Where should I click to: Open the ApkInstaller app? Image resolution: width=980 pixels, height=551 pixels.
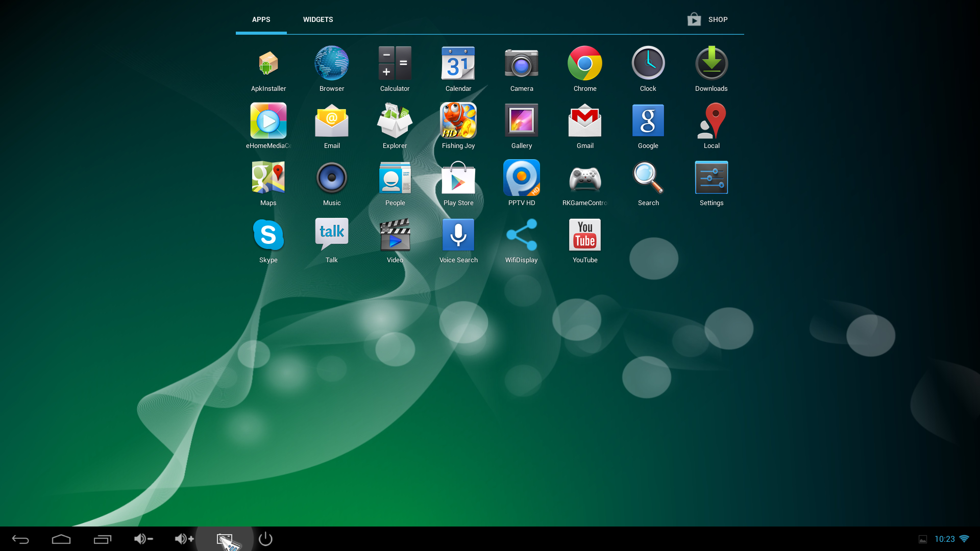click(x=268, y=64)
